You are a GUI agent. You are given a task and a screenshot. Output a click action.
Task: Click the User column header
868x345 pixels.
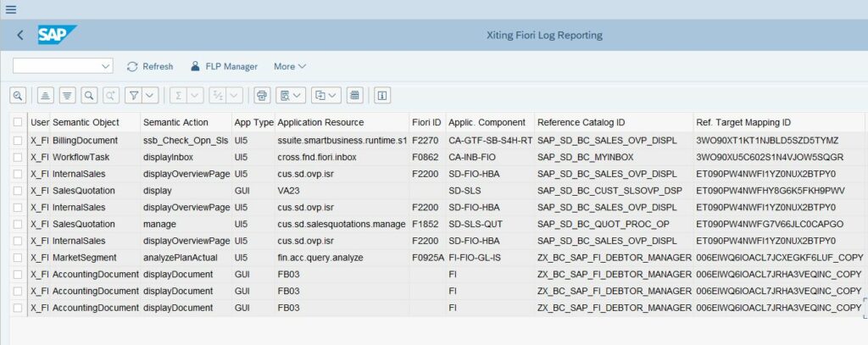click(39, 122)
